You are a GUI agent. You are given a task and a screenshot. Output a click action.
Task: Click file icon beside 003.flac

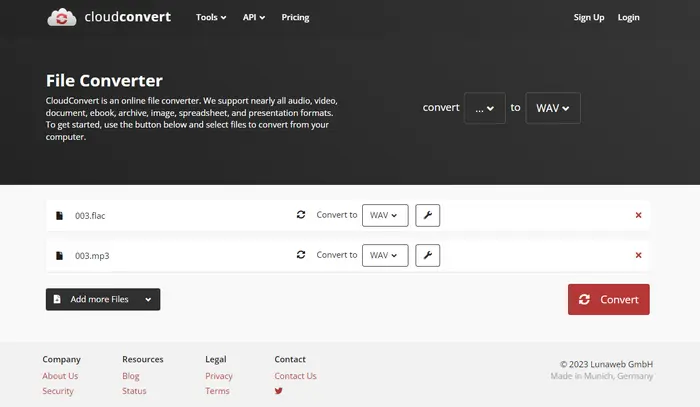(59, 216)
